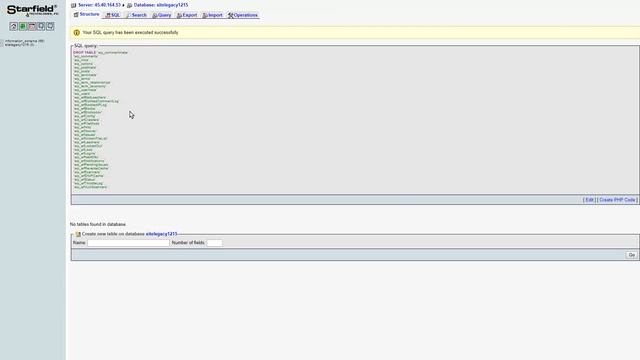Screen dimensions: 640x360
Task: Click the Home icon in the left sidebar
Action: click(13, 27)
